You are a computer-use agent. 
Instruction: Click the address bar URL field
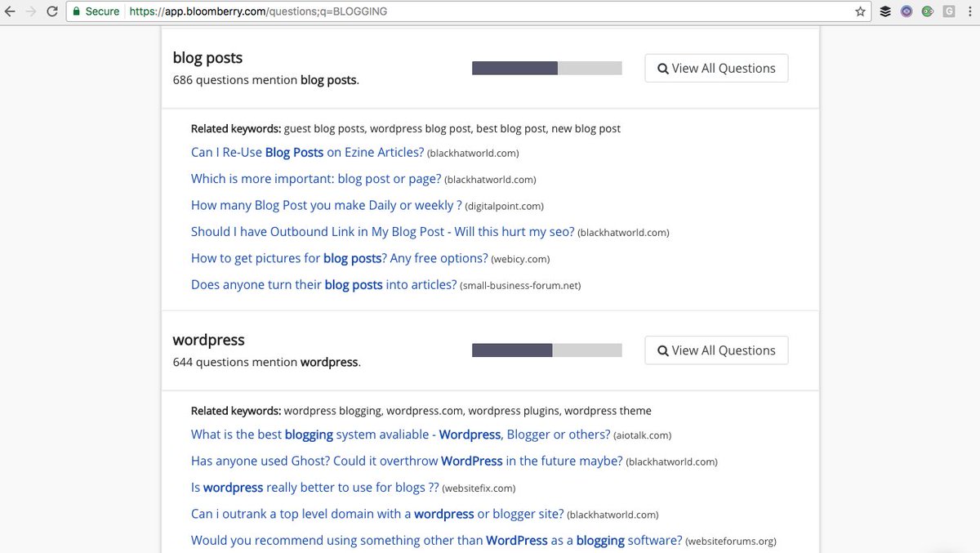coord(468,11)
